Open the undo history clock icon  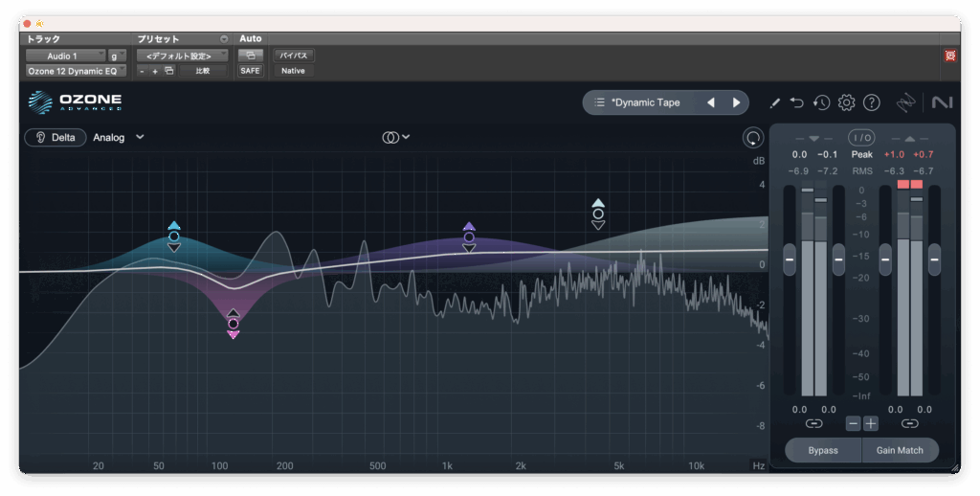pyautogui.click(x=821, y=102)
